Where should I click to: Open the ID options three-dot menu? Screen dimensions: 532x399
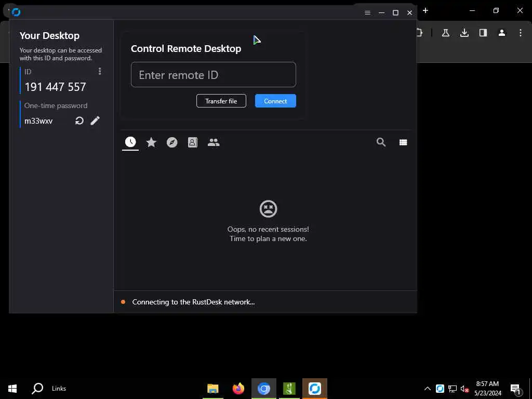(99, 71)
